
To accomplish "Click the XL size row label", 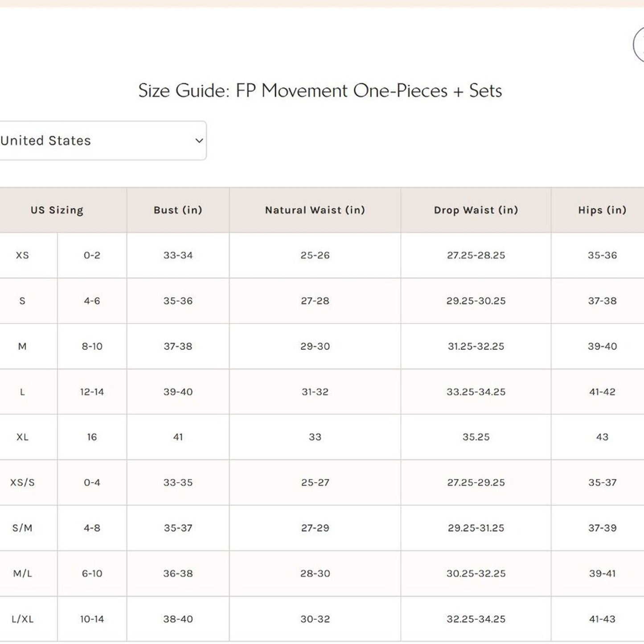I will tap(22, 438).
